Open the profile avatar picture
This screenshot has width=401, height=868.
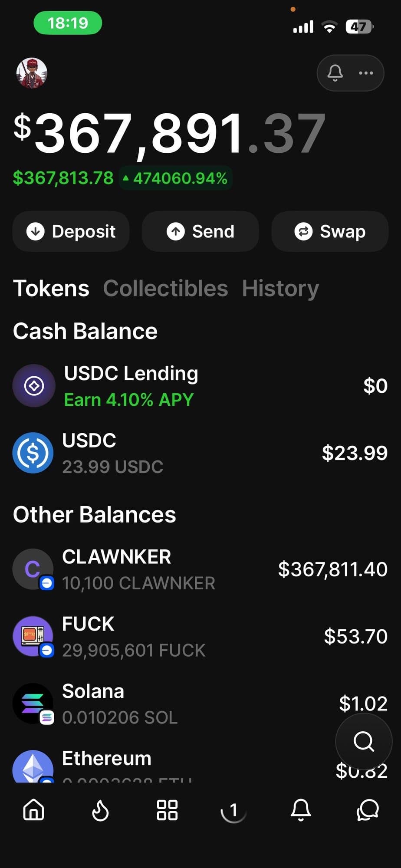coord(32,73)
